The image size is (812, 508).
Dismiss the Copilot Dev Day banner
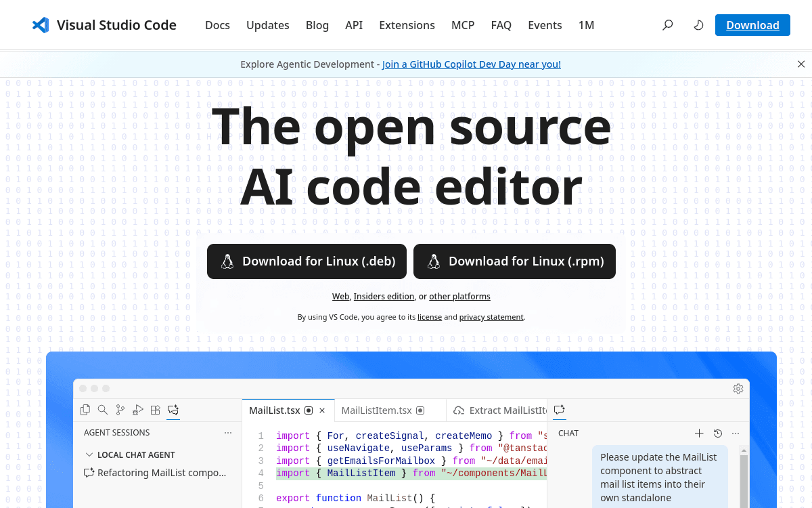pyautogui.click(x=800, y=64)
